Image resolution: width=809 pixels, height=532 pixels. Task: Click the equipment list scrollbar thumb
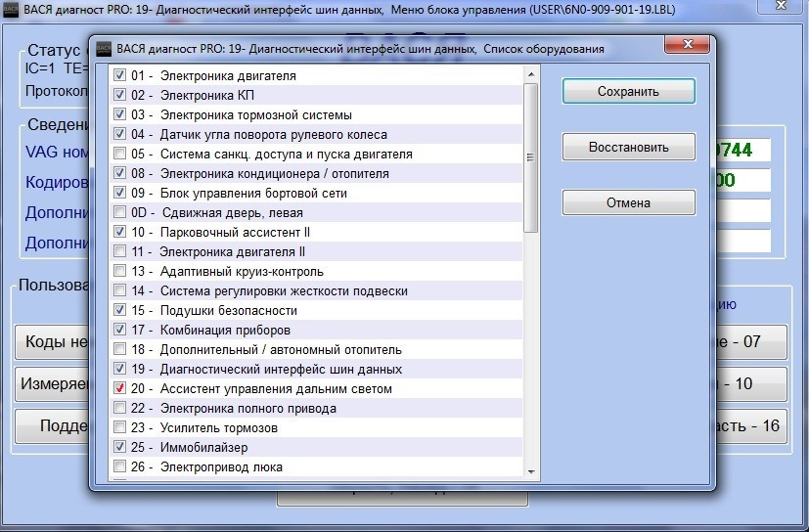click(531, 157)
